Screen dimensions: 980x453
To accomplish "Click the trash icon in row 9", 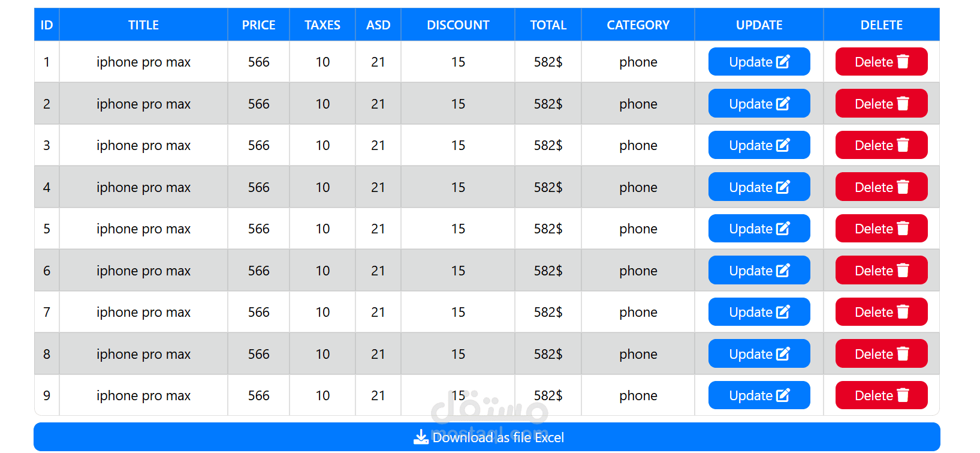I will pos(903,395).
